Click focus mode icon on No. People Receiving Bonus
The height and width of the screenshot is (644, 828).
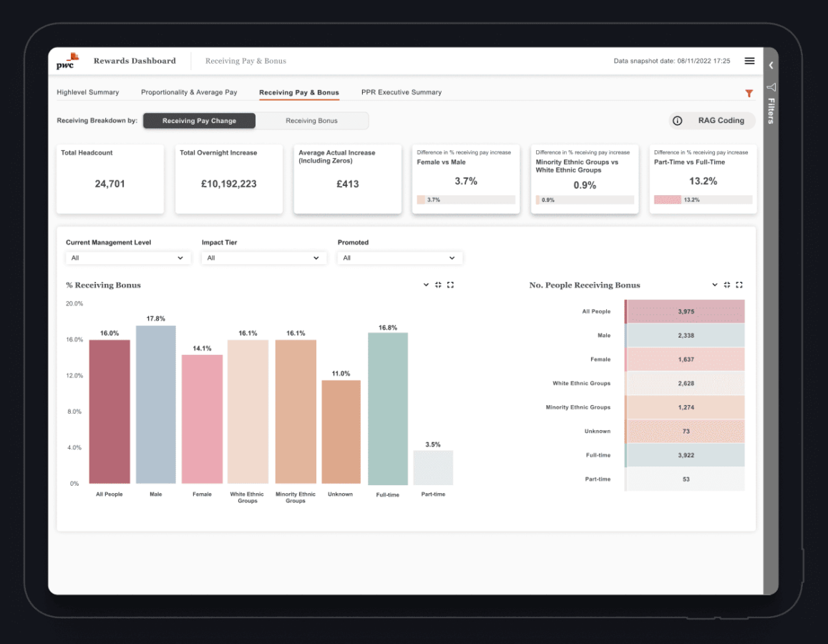pos(727,285)
